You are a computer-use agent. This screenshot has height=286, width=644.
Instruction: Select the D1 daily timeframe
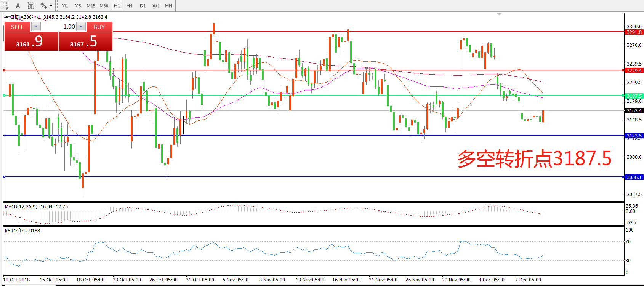[x=143, y=6]
